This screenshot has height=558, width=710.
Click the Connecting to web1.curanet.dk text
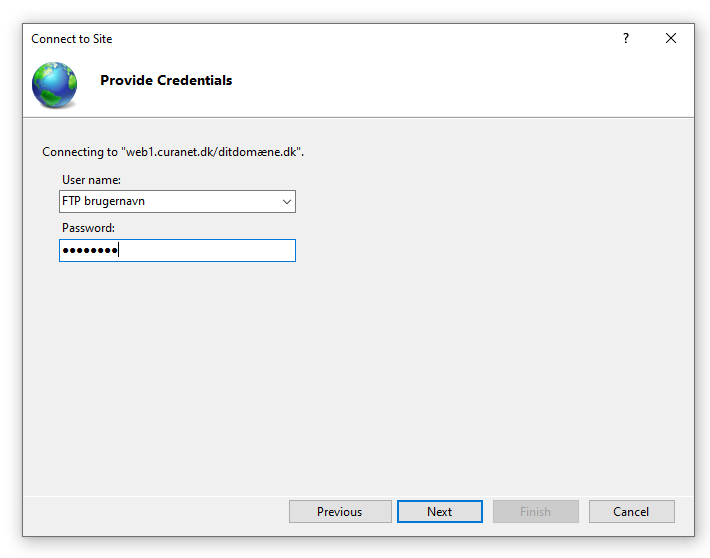point(173,152)
